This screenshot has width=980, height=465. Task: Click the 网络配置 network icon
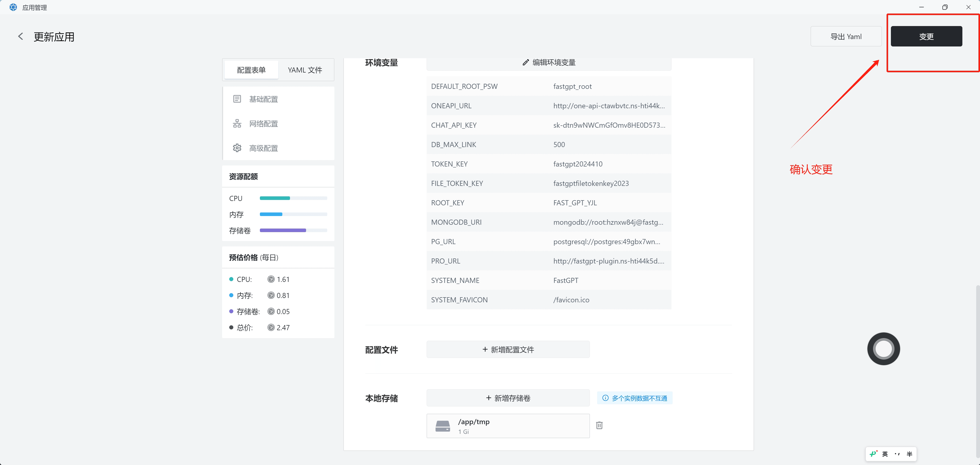pos(237,124)
